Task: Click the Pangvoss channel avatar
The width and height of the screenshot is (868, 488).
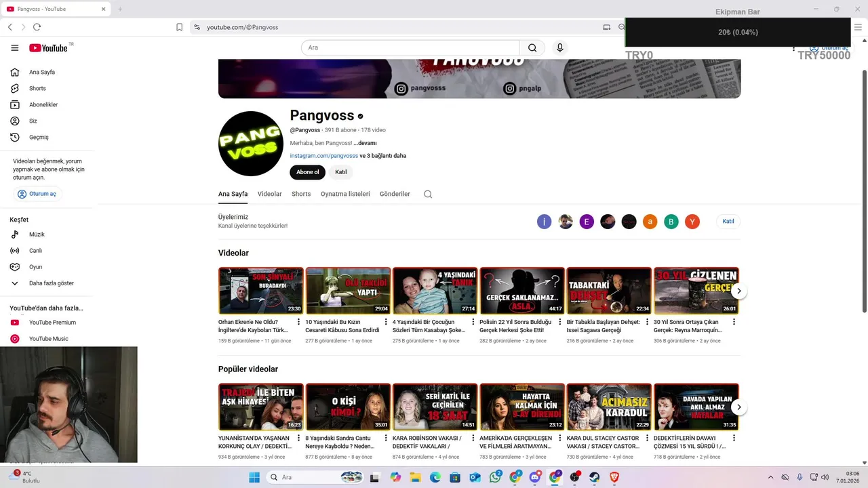Action: coord(250,144)
